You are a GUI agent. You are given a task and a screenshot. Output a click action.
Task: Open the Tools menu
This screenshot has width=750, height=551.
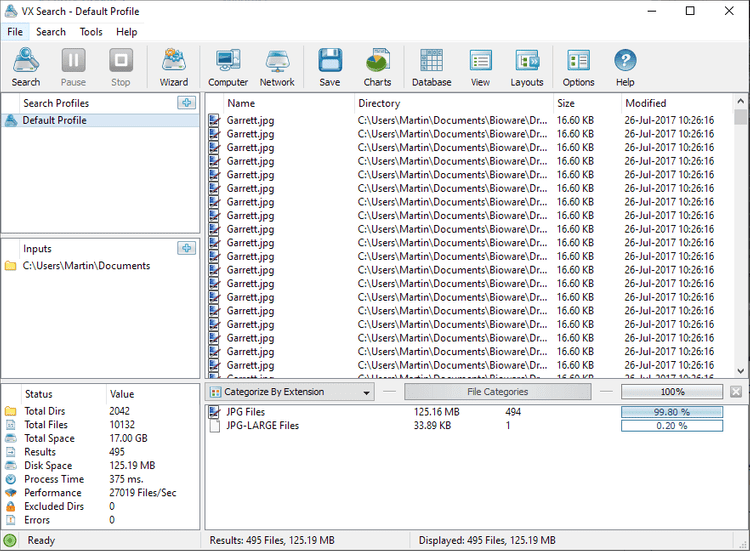click(x=91, y=32)
